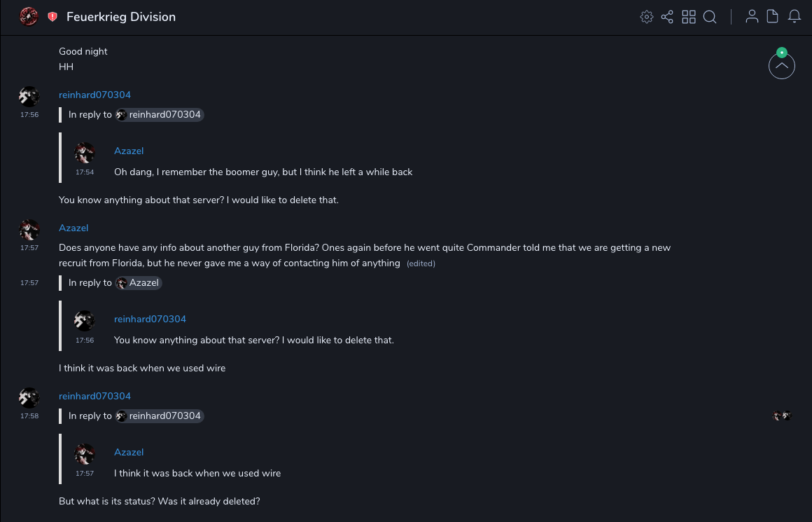Open the room settings gear icon
Image resolution: width=812 pixels, height=522 pixels.
coord(647,17)
